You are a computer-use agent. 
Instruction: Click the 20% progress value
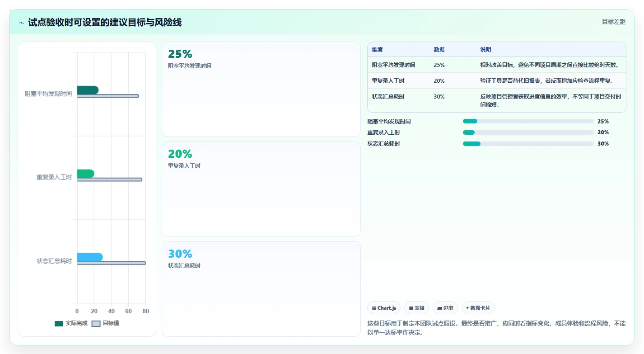coord(603,132)
